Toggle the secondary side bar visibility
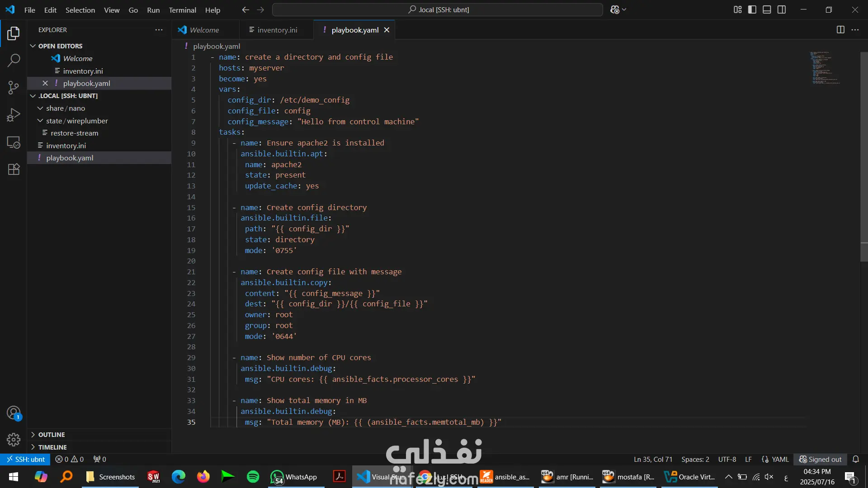The height and width of the screenshot is (488, 868). point(782,9)
